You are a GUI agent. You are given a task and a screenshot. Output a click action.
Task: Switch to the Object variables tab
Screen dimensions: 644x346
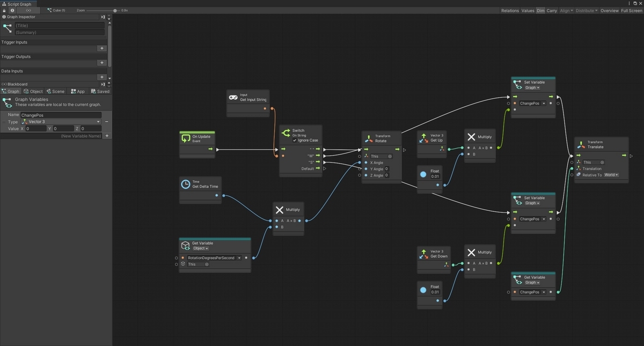(33, 91)
